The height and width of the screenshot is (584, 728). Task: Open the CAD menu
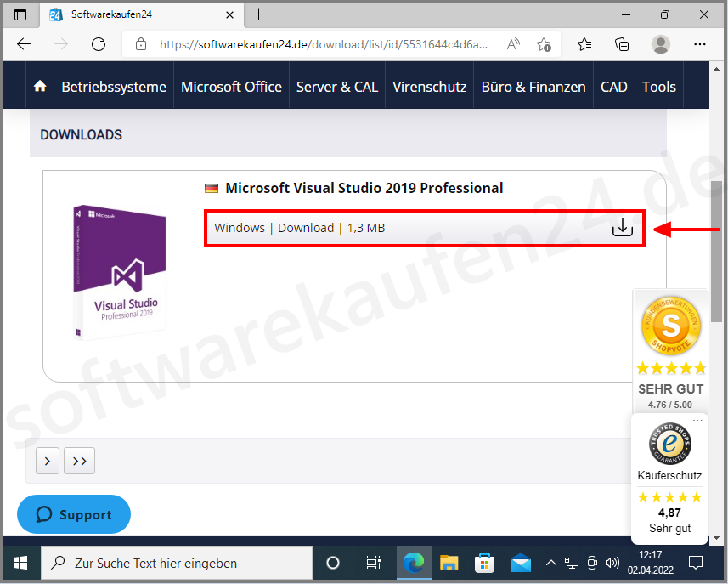[614, 87]
